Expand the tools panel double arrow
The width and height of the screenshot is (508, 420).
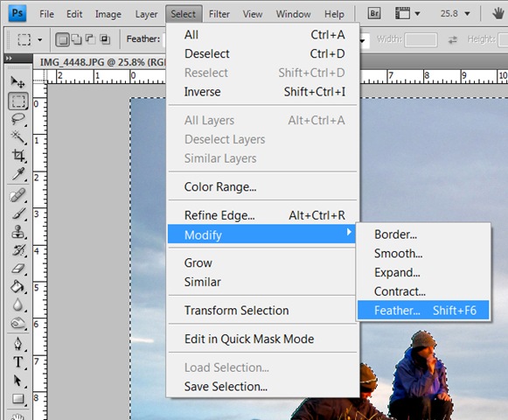[9, 59]
